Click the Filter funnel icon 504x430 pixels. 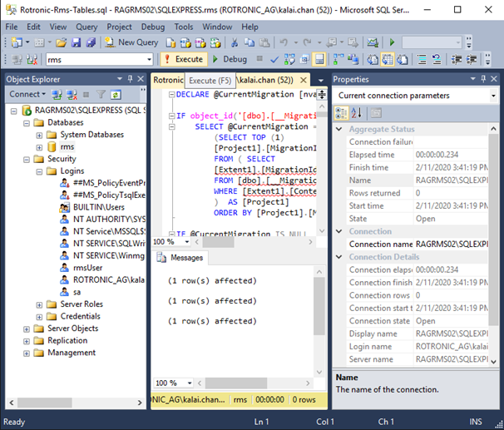point(101,95)
